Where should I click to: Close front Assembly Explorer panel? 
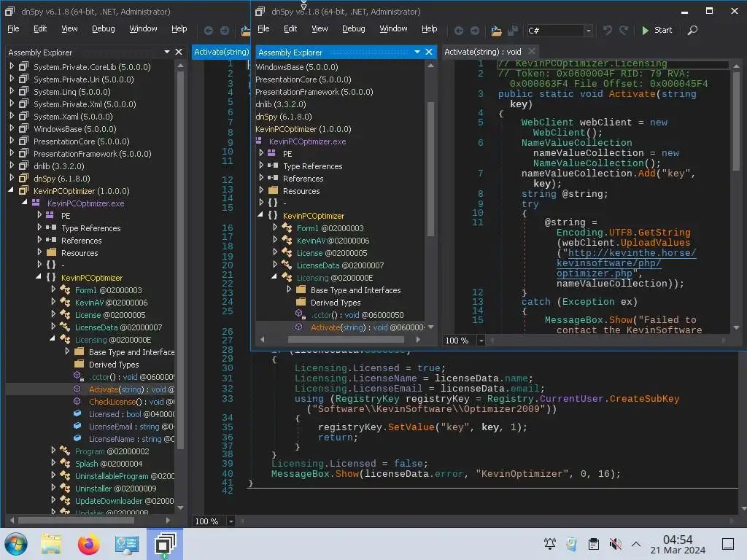click(x=429, y=52)
